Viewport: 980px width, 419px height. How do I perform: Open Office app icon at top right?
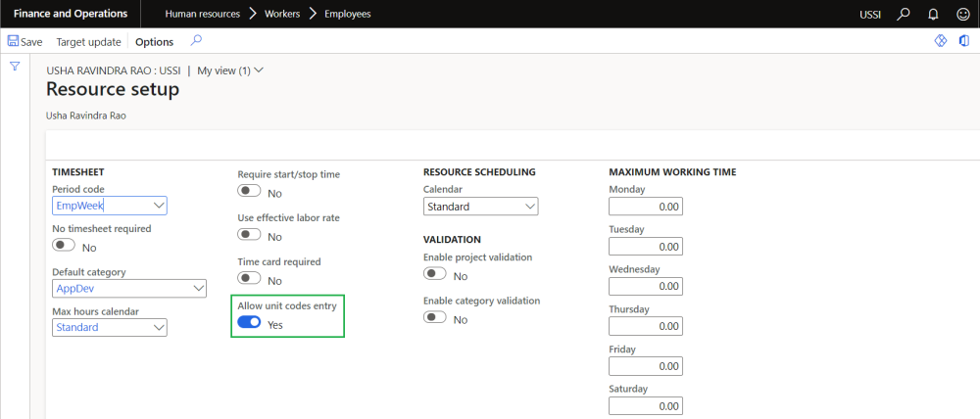[x=964, y=41]
